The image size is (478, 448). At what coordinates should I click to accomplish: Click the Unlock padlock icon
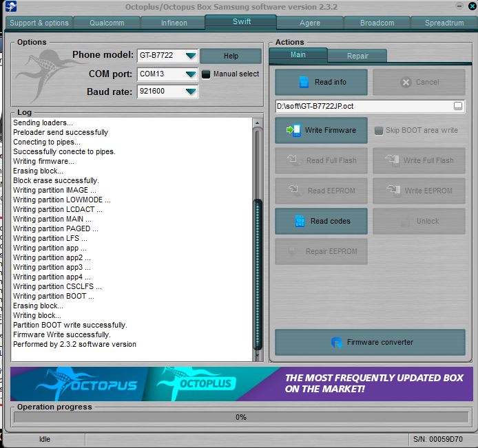click(x=405, y=221)
